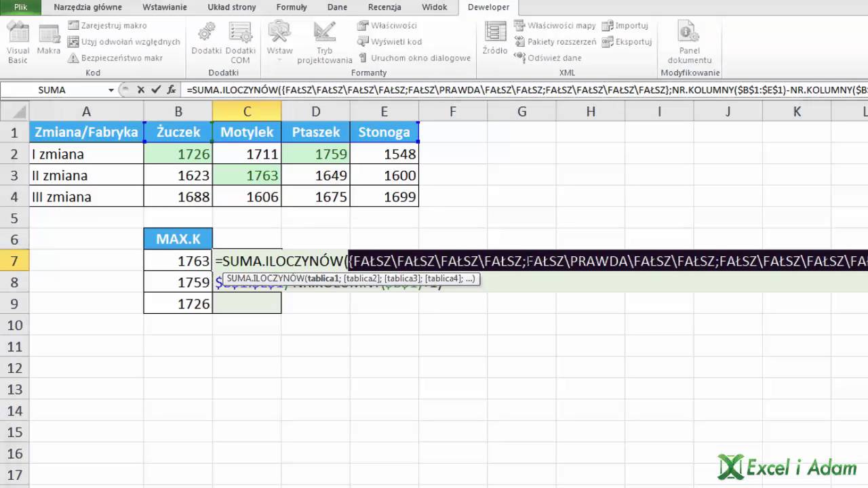The height and width of the screenshot is (488, 868).
Task: Open the Plik tab
Action: click(x=20, y=7)
